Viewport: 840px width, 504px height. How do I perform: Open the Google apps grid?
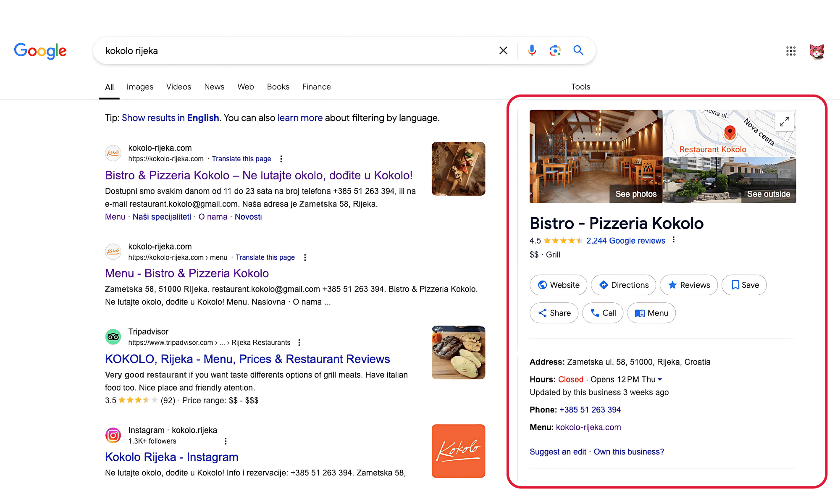(791, 51)
